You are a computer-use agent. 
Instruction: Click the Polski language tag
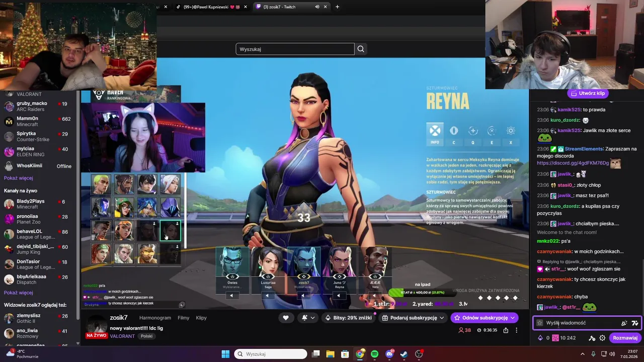click(146, 336)
